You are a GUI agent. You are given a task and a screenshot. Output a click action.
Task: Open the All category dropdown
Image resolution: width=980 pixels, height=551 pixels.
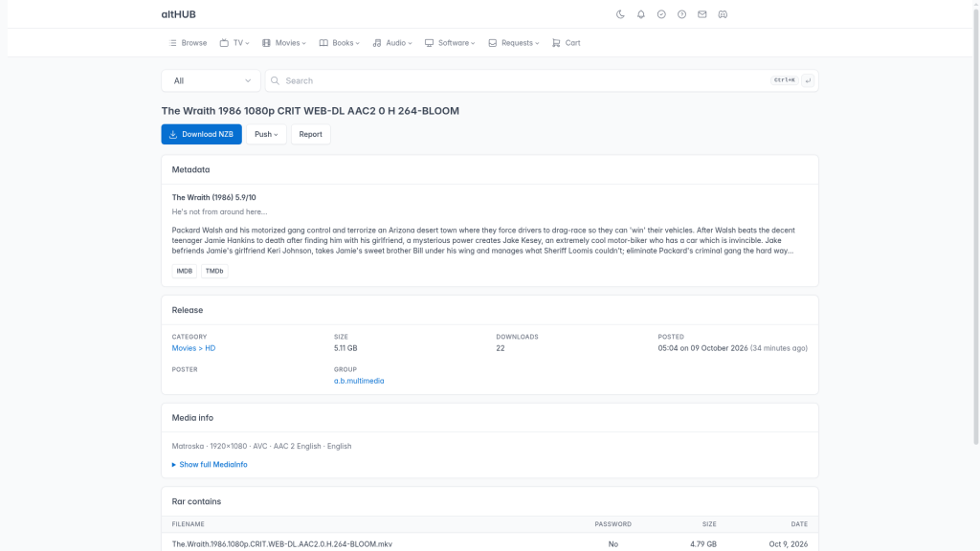(211, 80)
